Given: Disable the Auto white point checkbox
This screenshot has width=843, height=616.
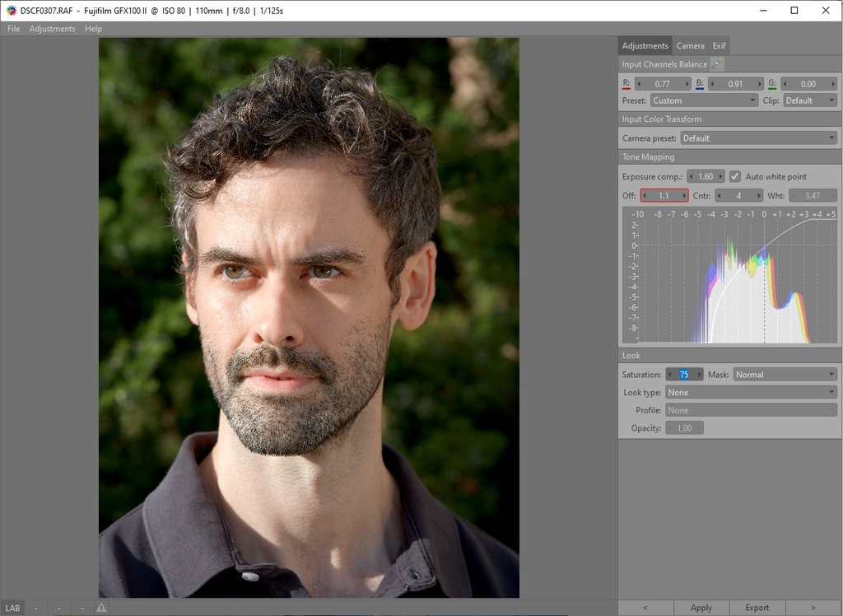Looking at the screenshot, I should coord(735,176).
